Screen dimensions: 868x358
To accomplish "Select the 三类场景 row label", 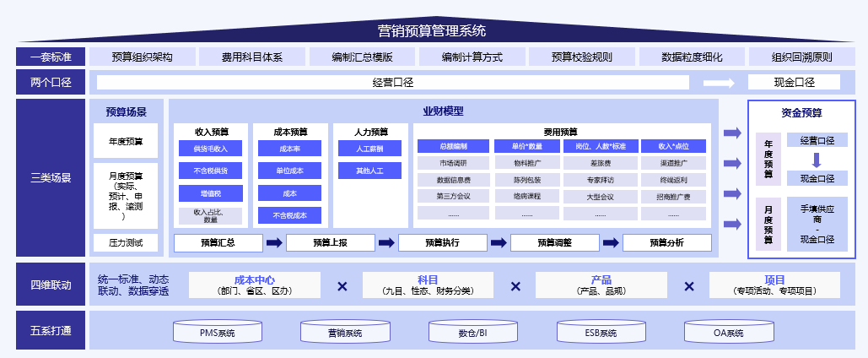I will pyautogui.click(x=51, y=178).
